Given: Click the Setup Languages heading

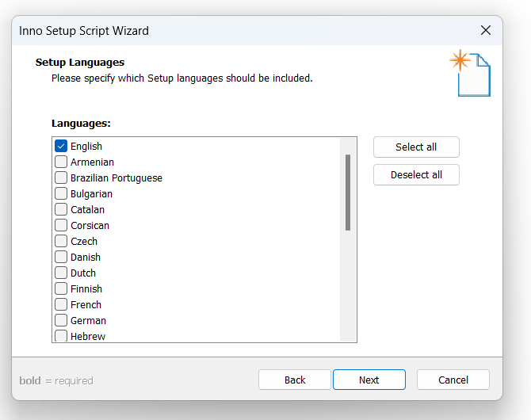Looking at the screenshot, I should [80, 63].
